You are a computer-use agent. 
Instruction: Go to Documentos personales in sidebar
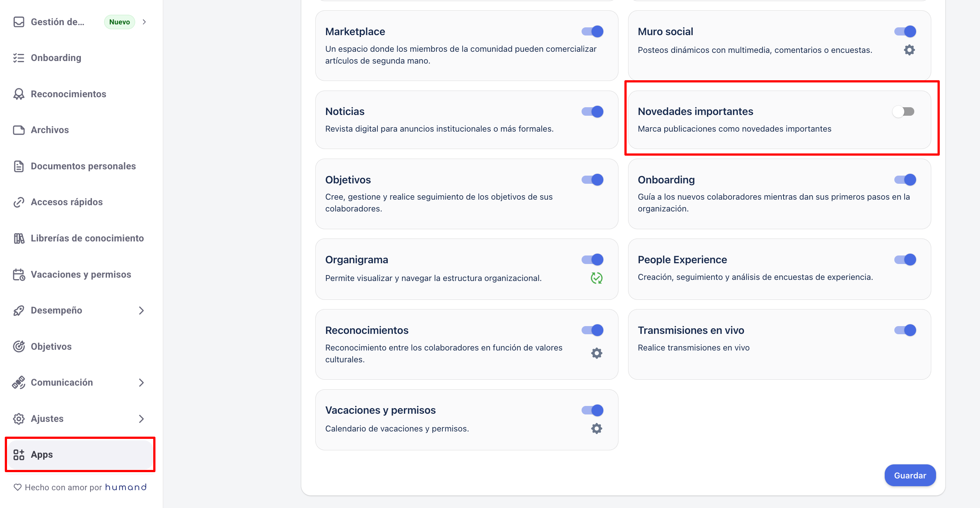(83, 166)
